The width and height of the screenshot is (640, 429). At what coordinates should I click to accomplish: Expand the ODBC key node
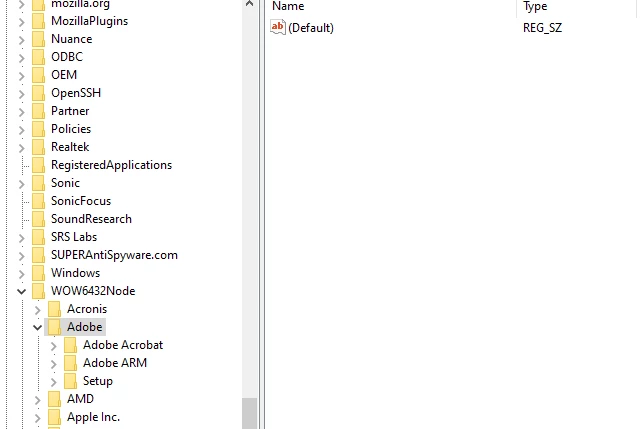pos(22,58)
